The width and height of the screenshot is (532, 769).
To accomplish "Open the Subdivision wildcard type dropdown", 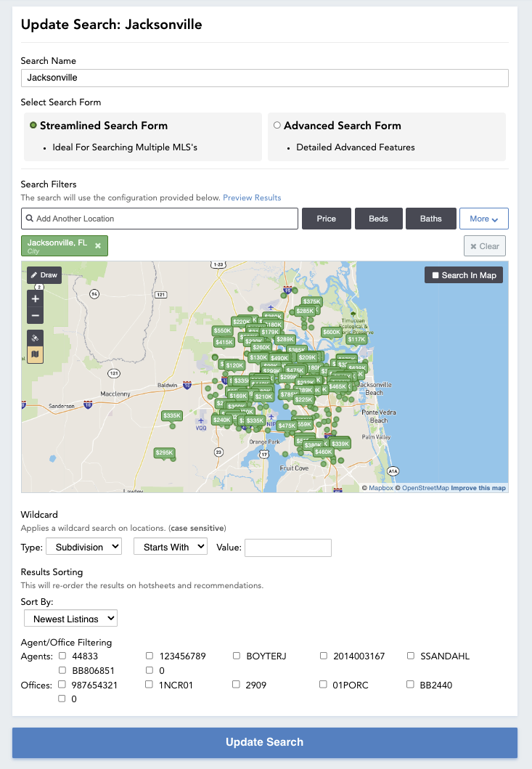I will [84, 547].
